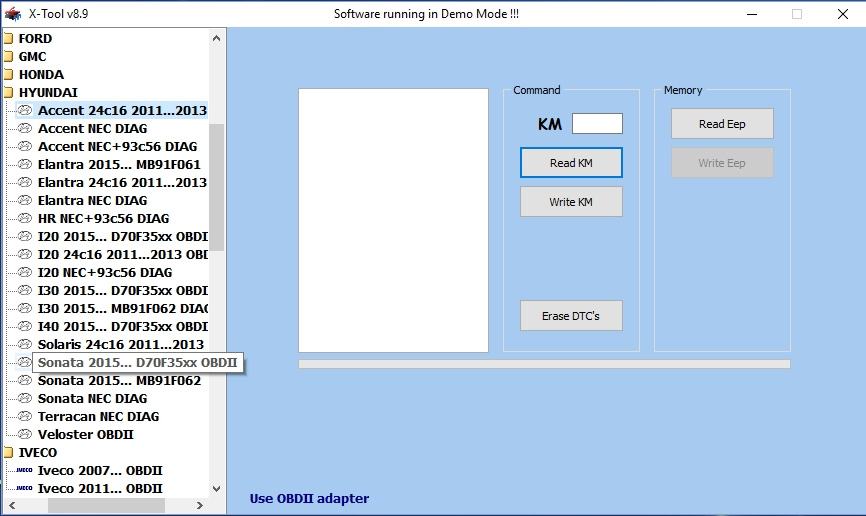Viewport: 866px width, 516px height.
Task: Select Veloster OBDII entry
Action: pos(86,435)
